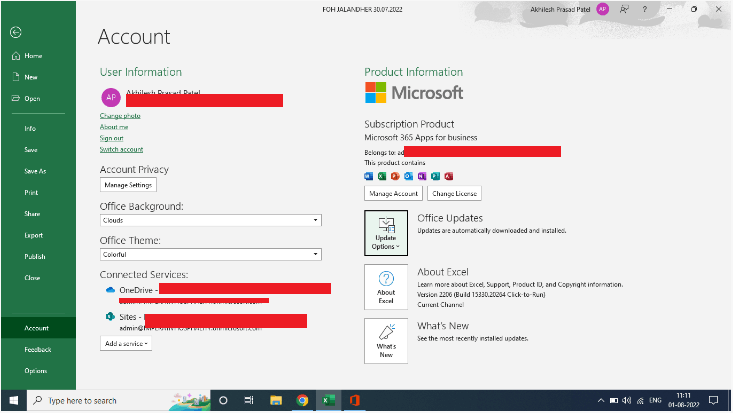
Task: Open File Explorer from the taskbar
Action: click(276, 401)
